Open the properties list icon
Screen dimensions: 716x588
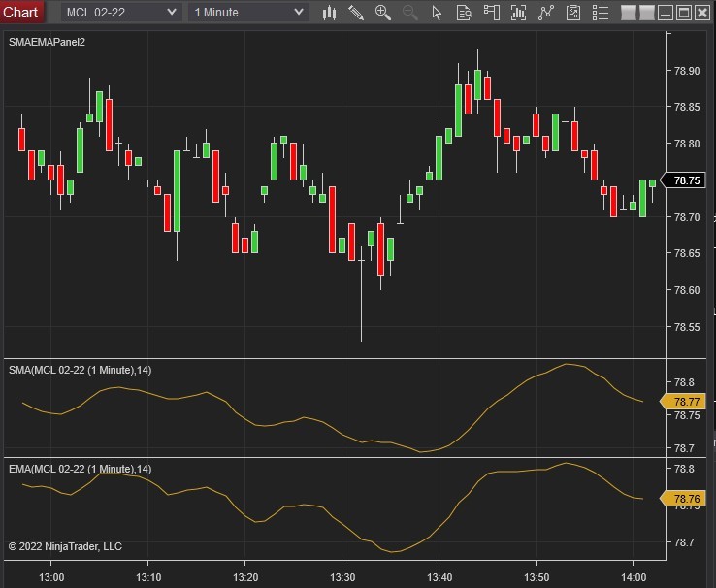(600, 13)
